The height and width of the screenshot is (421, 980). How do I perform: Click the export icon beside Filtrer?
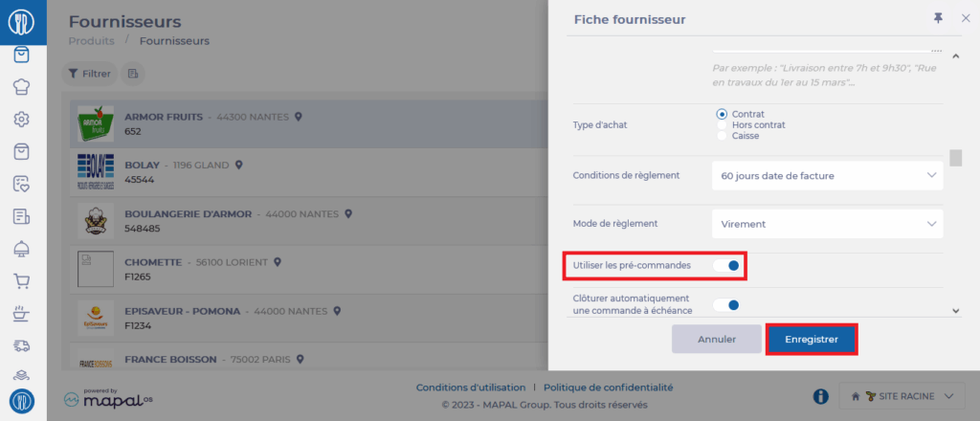click(x=132, y=74)
